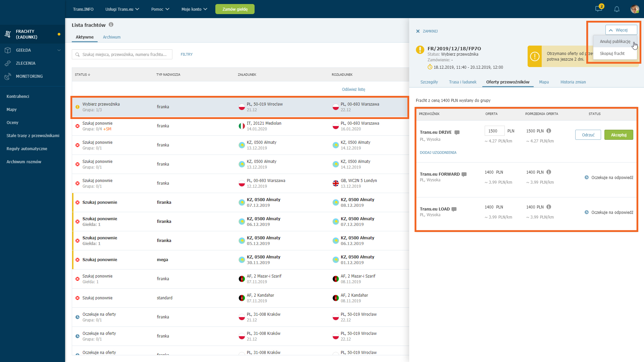Click Odśwież listę link

(x=354, y=89)
